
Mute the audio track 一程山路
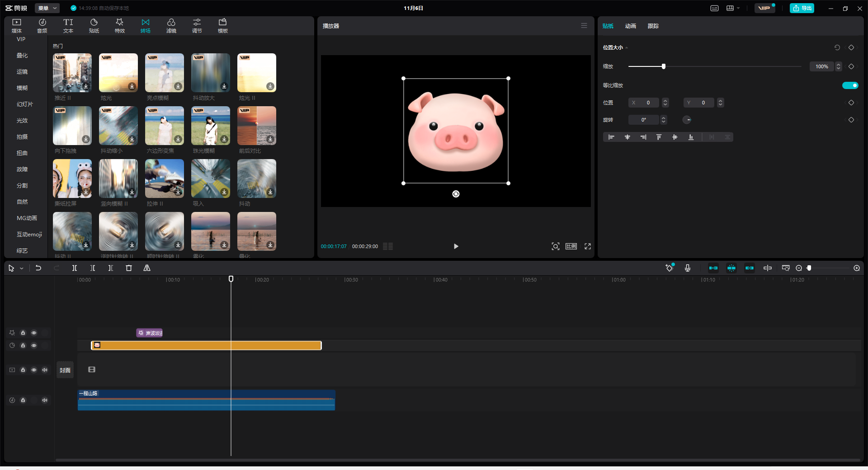pyautogui.click(x=45, y=400)
